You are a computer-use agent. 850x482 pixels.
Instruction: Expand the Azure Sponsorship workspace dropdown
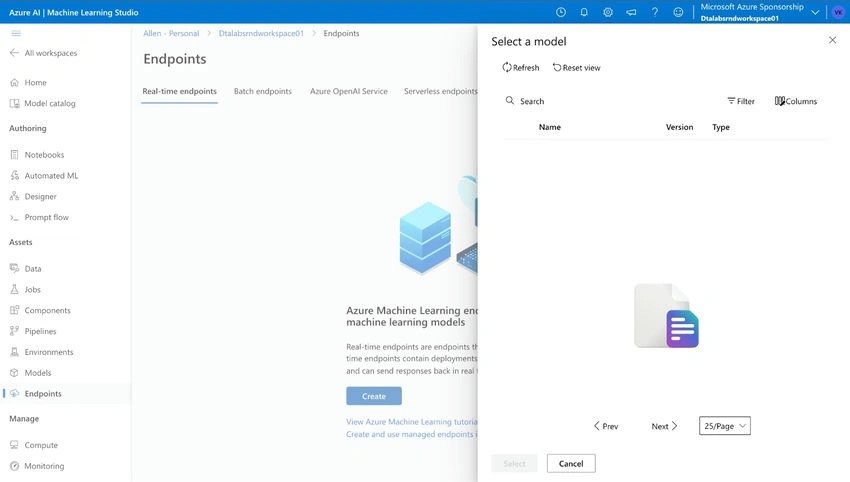point(815,12)
